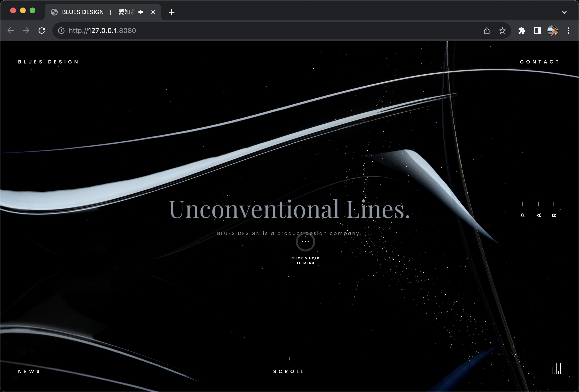Close the BLUES DESIGN tab

coord(153,12)
